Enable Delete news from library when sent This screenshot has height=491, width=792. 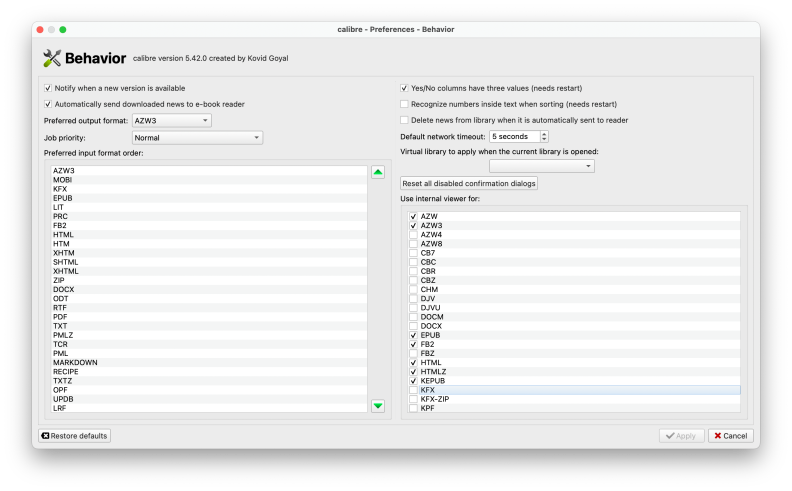[404, 120]
